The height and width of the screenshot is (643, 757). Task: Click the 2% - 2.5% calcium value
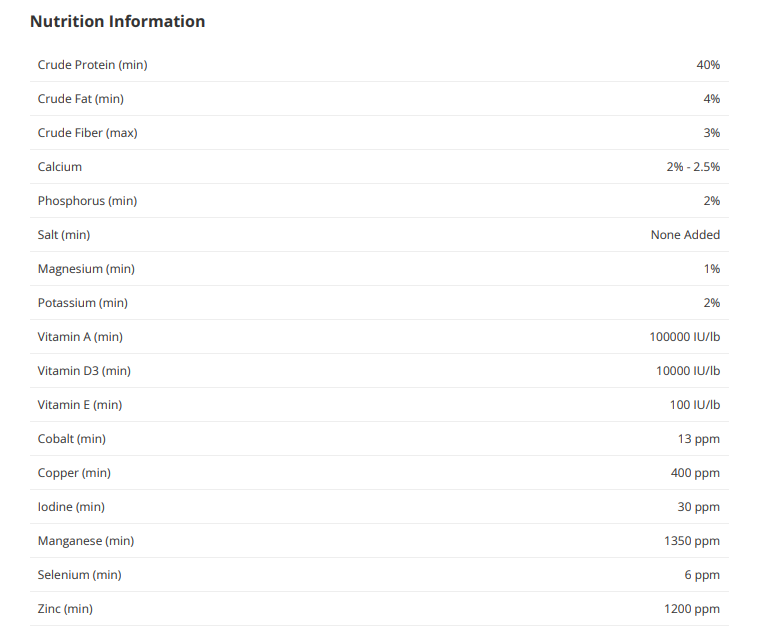pyautogui.click(x=693, y=167)
